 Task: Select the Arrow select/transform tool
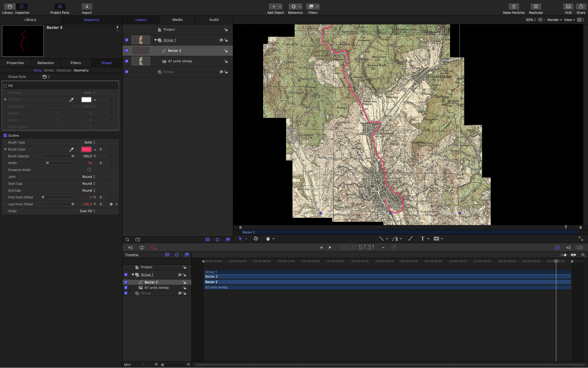[240, 239]
